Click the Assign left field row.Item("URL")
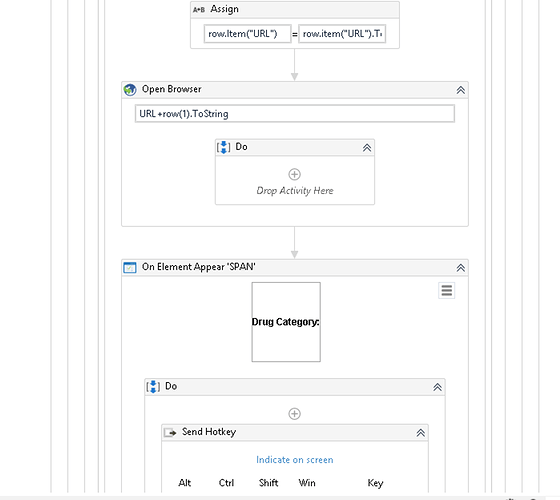 click(248, 34)
